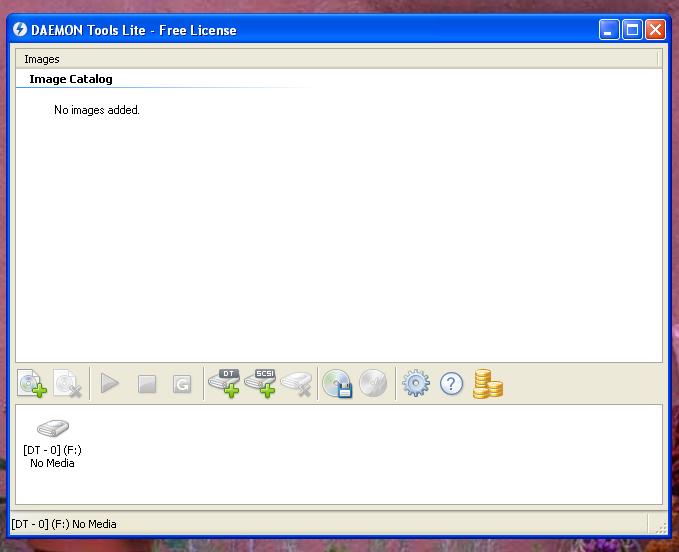Click the Refresh/Remount icon

(x=182, y=384)
